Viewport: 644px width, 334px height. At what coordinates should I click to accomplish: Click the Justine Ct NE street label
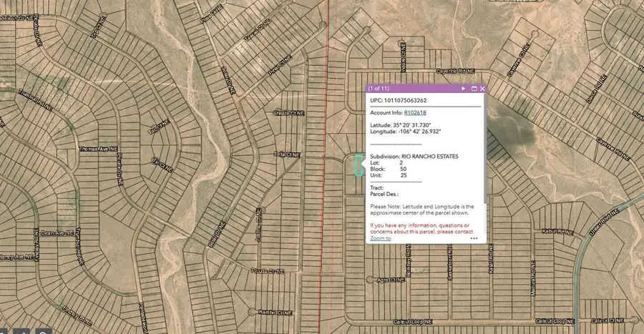tap(259, 225)
